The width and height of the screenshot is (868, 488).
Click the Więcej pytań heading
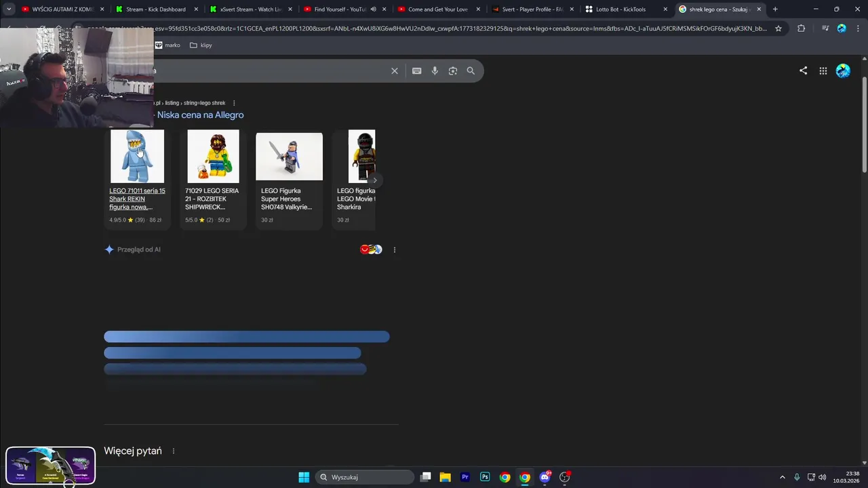(133, 451)
